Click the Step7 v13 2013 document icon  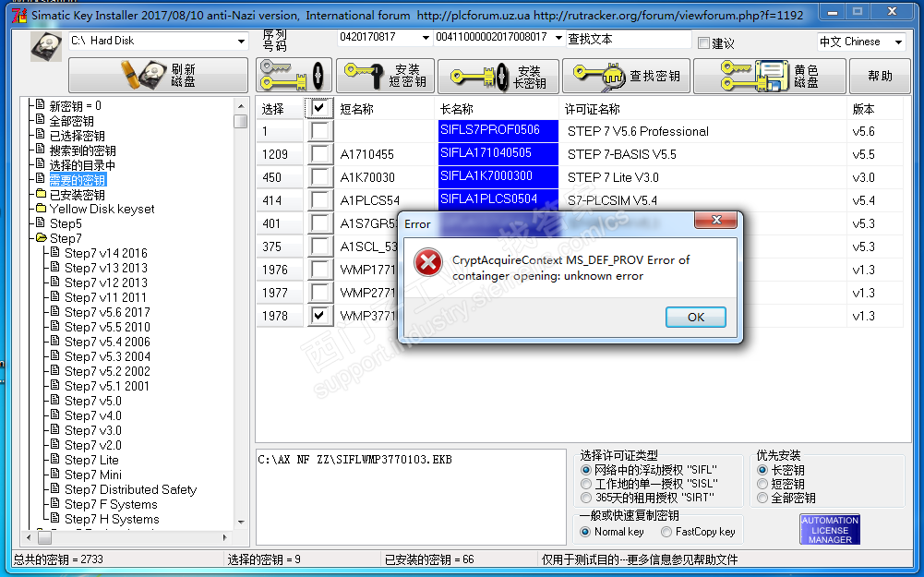55,267
